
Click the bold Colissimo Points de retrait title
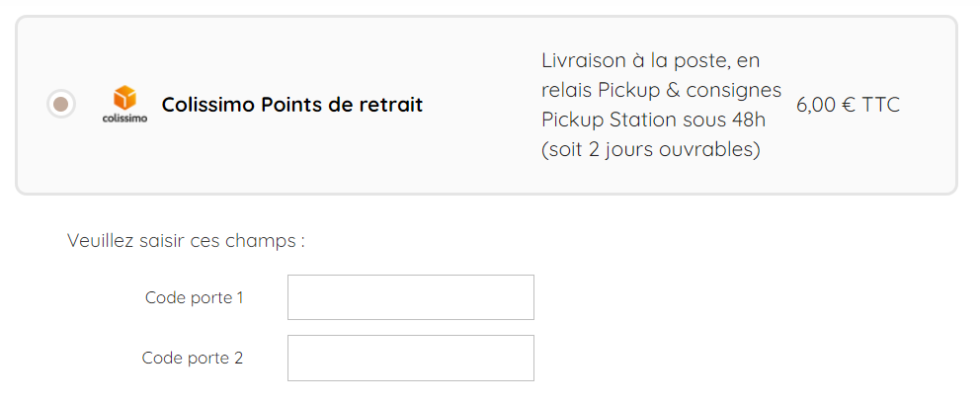(291, 105)
